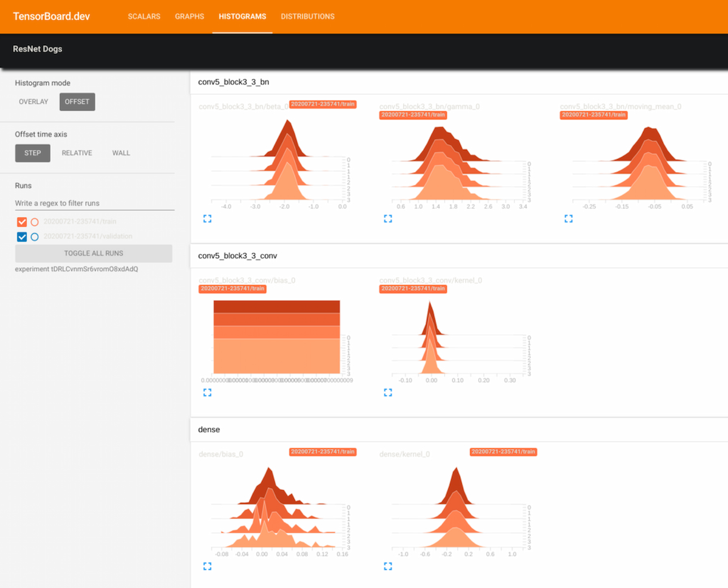Switch offset time axis to WALL

click(x=121, y=153)
